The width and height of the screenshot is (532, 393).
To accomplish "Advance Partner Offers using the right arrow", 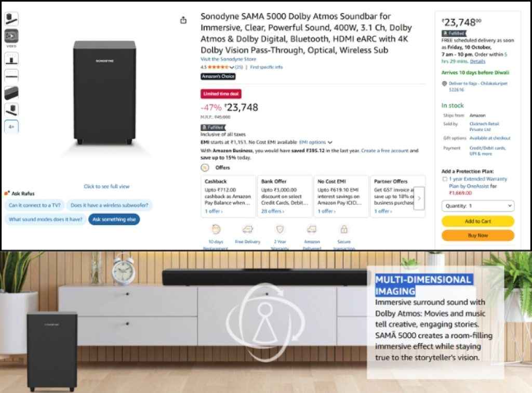I will pos(419,199).
